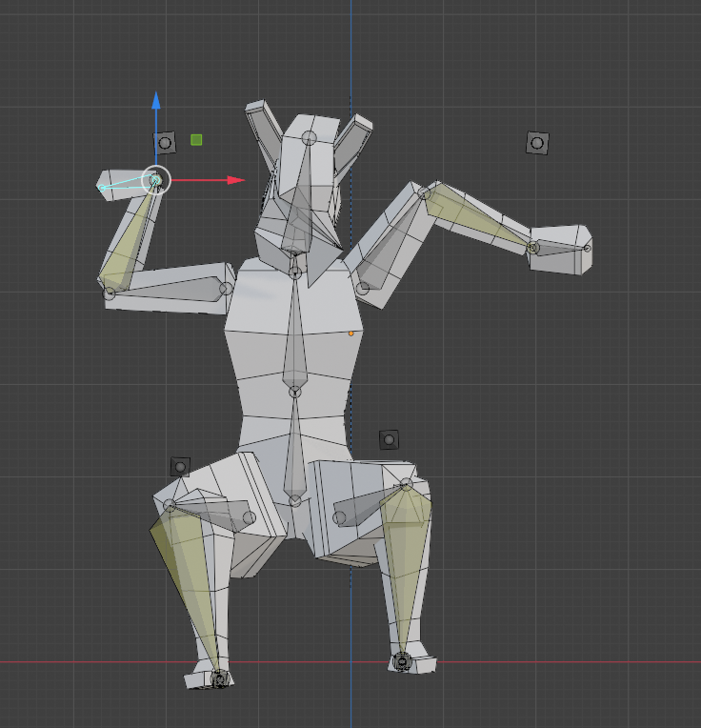Select the cube control above the left knee
701x728 pixels.
tap(180, 467)
